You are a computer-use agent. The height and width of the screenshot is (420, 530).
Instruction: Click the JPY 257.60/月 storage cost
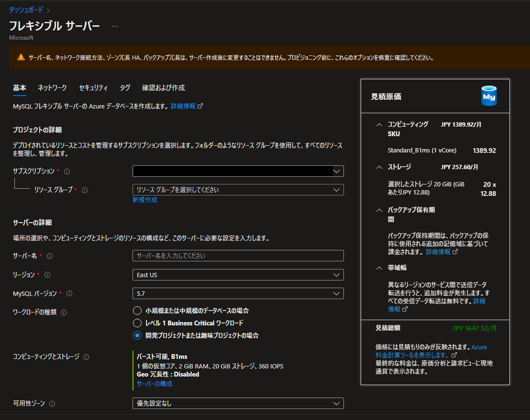pos(459,167)
